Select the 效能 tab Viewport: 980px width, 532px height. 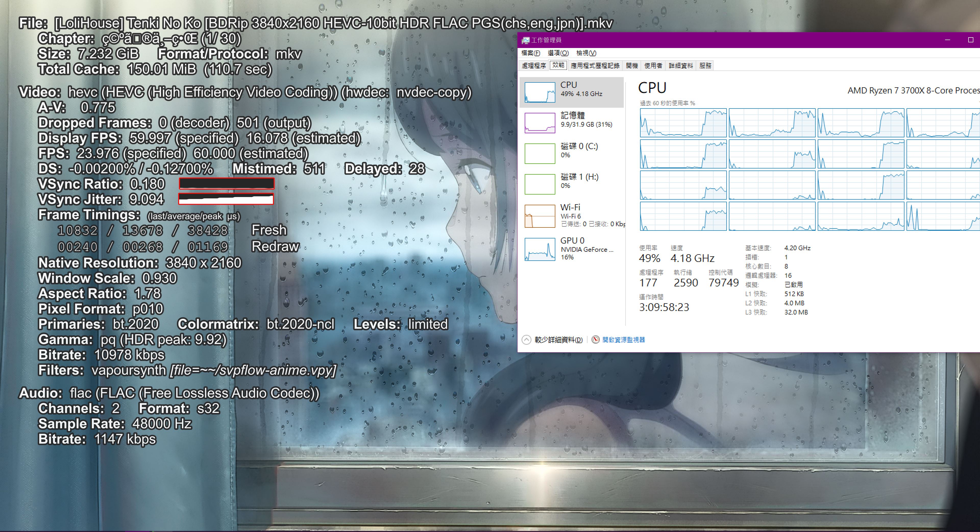pos(558,65)
